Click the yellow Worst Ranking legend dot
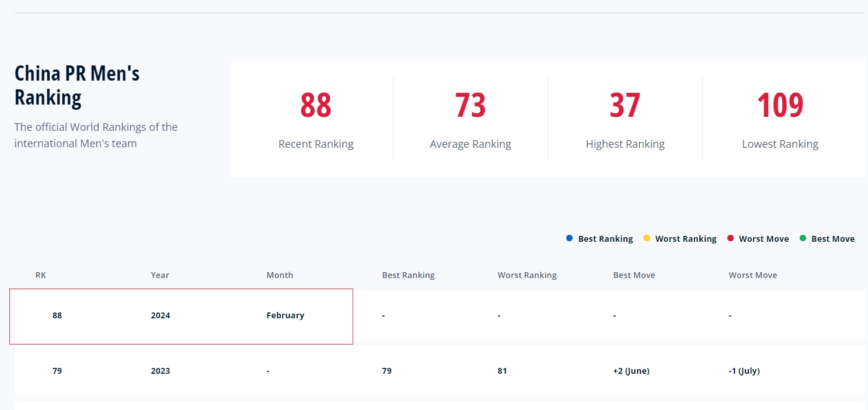The image size is (868, 410). pos(646,238)
